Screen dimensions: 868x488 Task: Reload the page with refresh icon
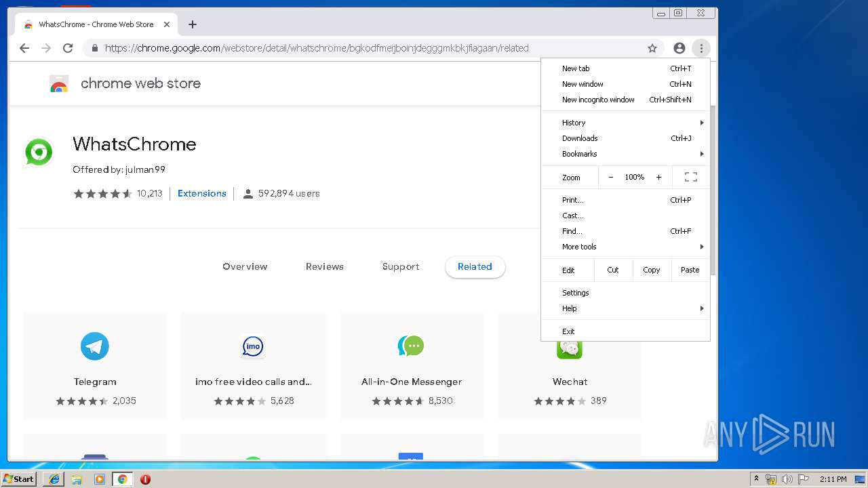click(68, 48)
